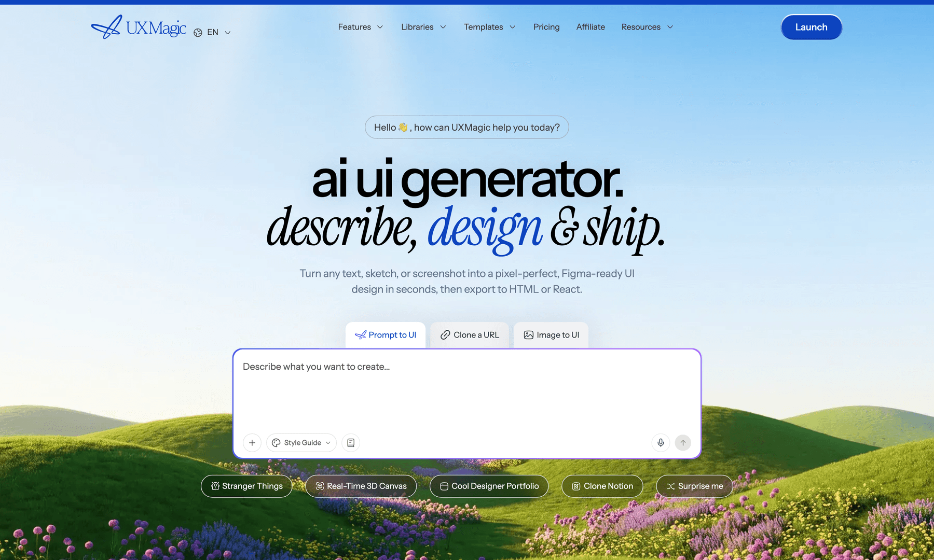Expand the Resources menu
This screenshot has height=560, width=934.
click(647, 27)
